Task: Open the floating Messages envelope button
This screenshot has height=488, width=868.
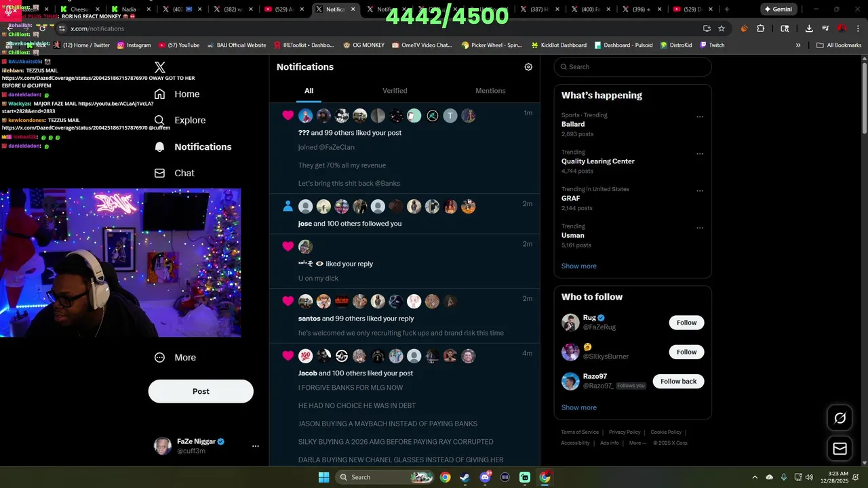Action: coord(840,449)
